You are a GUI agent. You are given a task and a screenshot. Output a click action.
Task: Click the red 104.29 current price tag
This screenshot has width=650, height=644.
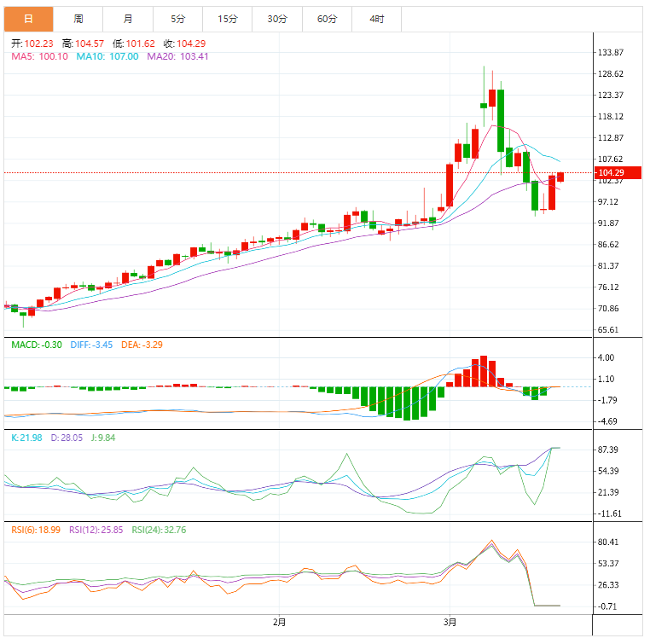(612, 173)
